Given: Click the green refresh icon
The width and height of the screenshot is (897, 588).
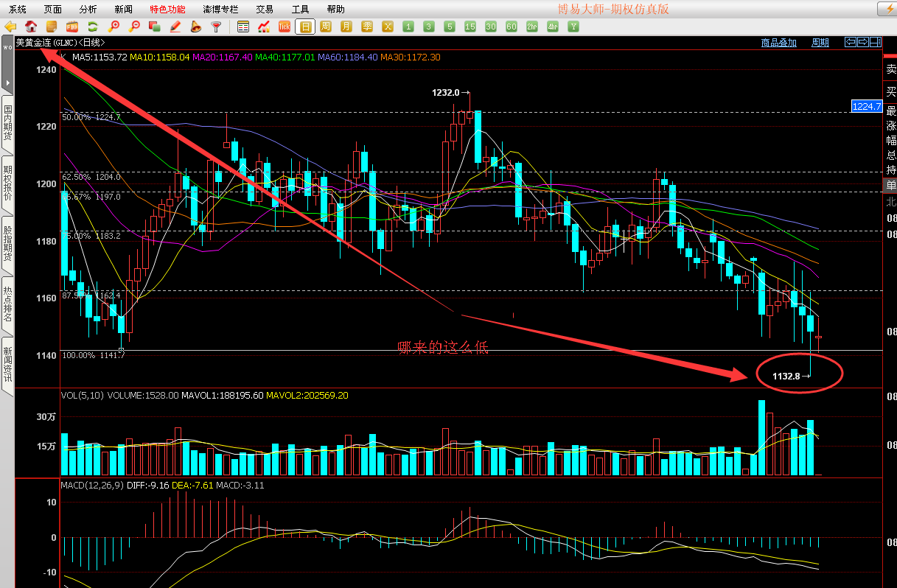Looking at the screenshot, I should [93, 27].
